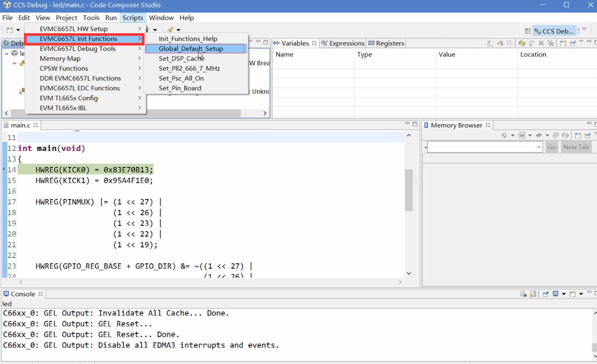Pin the Memory Browser view

pos(588,135)
